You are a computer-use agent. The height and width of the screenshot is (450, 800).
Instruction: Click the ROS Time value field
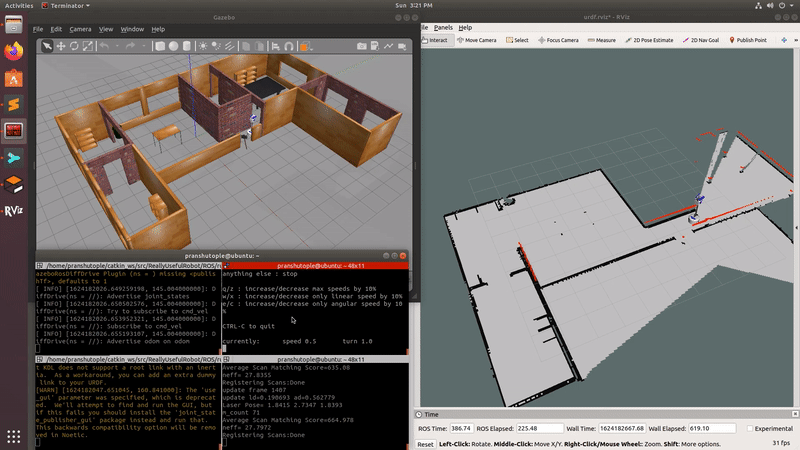[x=461, y=429]
